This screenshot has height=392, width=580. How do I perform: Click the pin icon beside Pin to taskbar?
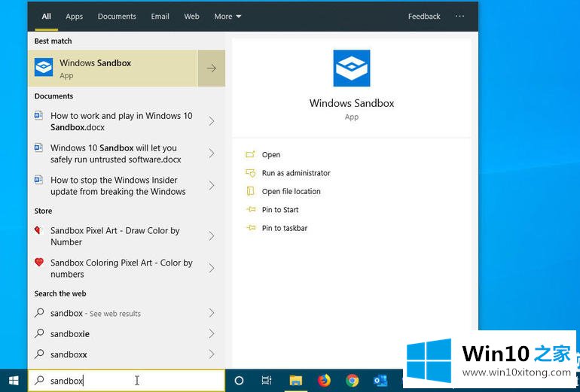pos(250,228)
